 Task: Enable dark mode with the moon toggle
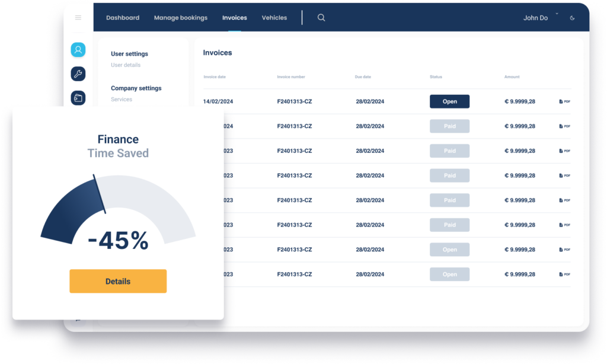point(571,18)
